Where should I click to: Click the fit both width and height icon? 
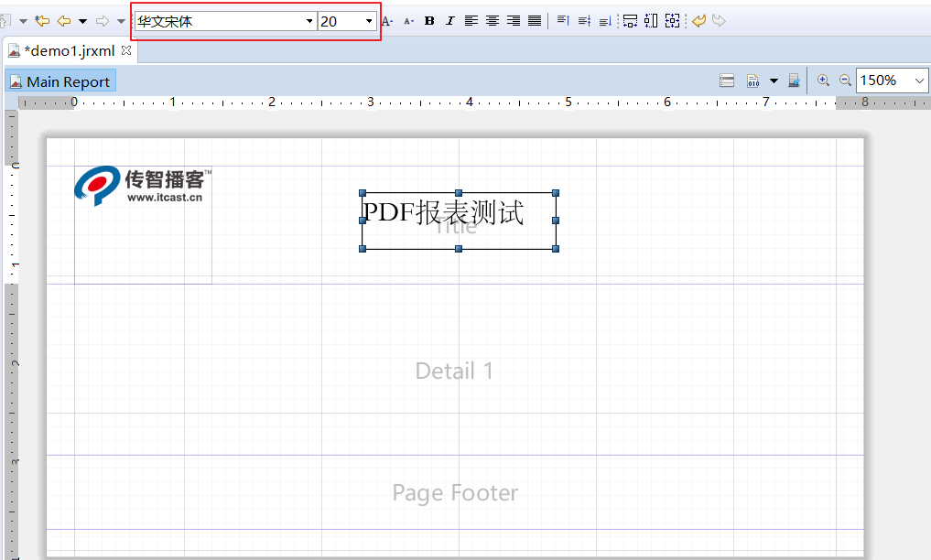tap(672, 21)
